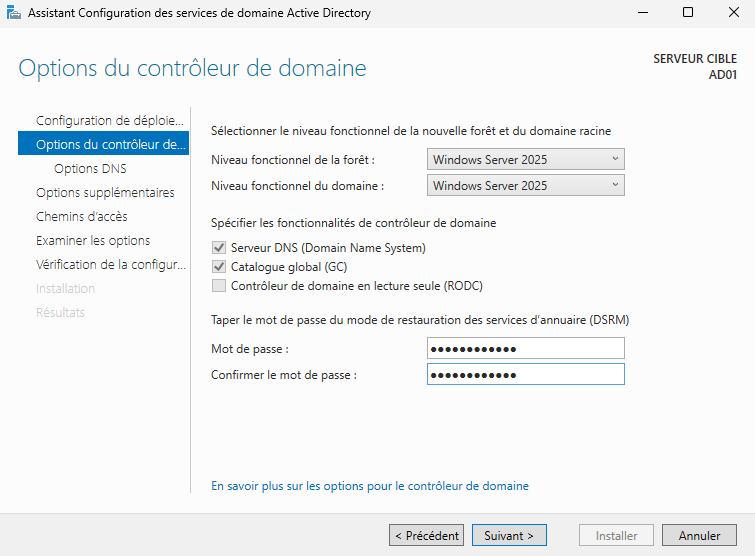Go to Examiner les options step
The image size is (755, 556).
tap(93, 240)
